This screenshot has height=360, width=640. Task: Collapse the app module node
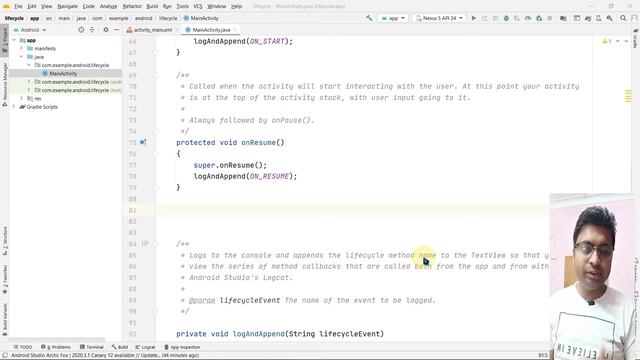tap(14, 40)
